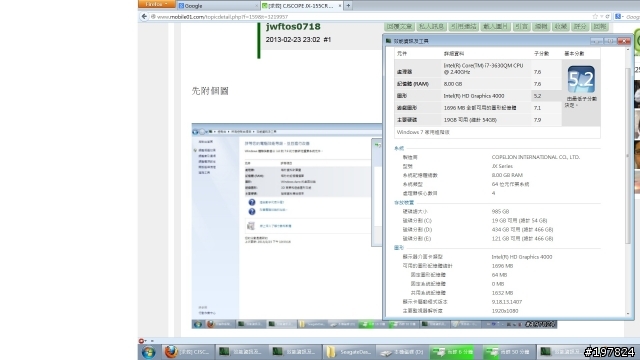Image resolution: width=640 pixels, height=360 pixels.
Task: Switch to Firefox CJSC taskbar button
Action: point(187,352)
